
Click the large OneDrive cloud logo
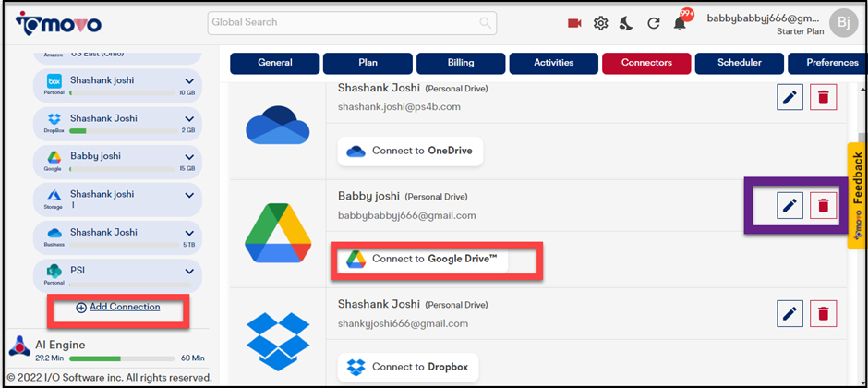click(277, 126)
